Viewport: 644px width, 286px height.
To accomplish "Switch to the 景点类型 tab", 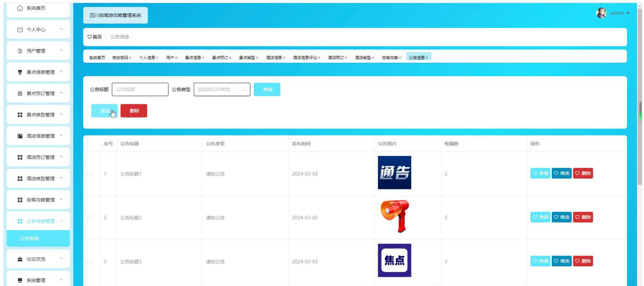I will point(247,58).
